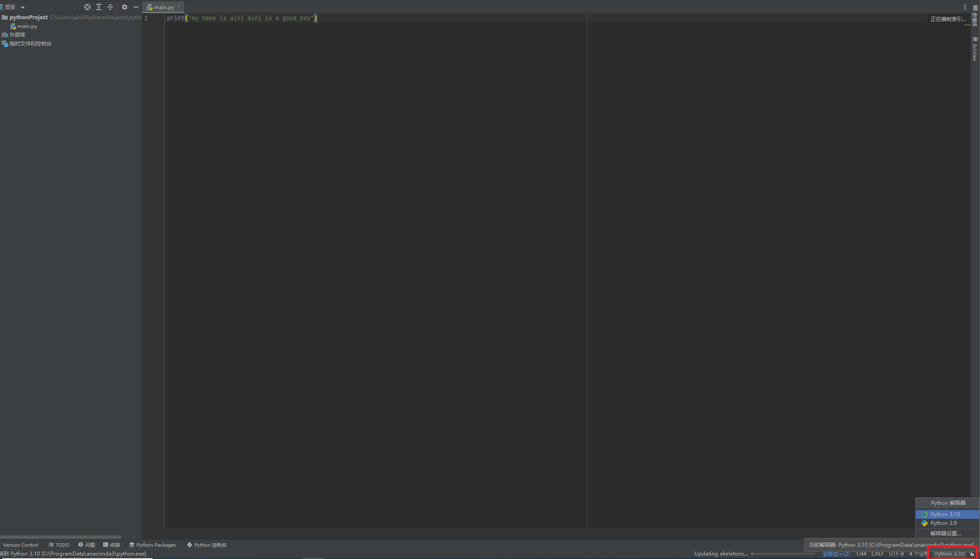980x559 pixels.
Task: Place cursor in print statement code
Action: click(242, 18)
